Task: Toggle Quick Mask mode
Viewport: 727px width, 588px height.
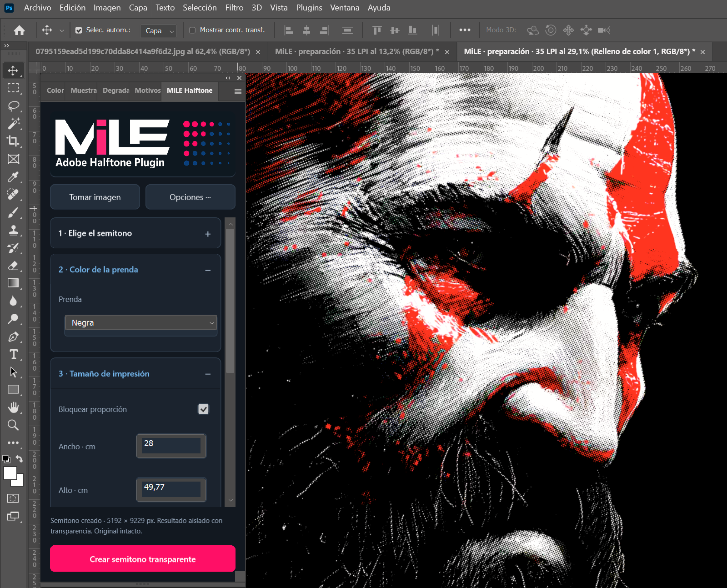Action: tap(13, 498)
